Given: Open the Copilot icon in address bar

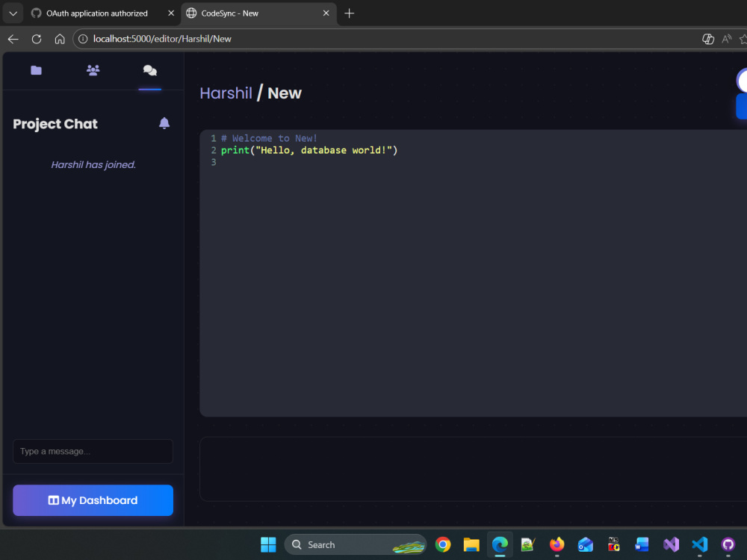Looking at the screenshot, I should pos(708,39).
